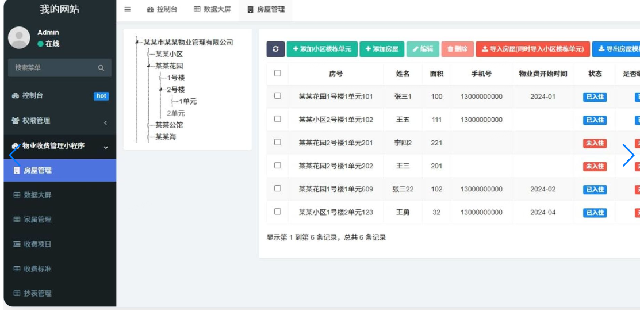Viewport: 644px width, 311px height.
Task: Click the next slide right arrow
Action: [x=628, y=155]
